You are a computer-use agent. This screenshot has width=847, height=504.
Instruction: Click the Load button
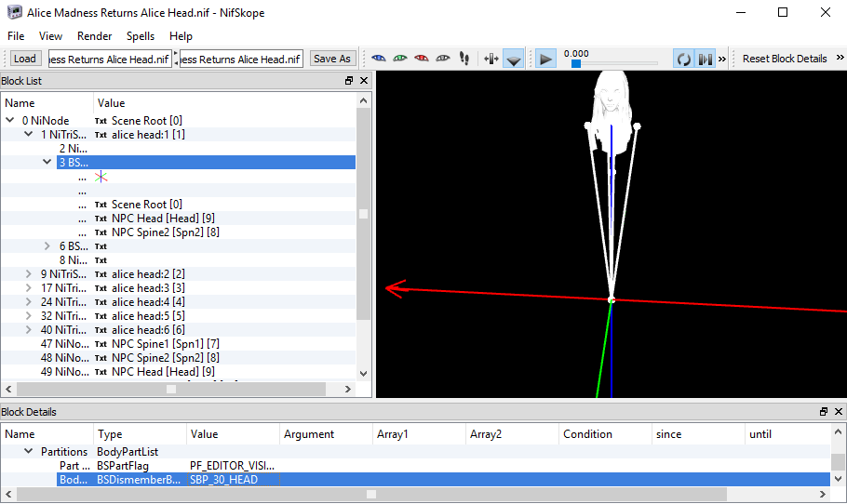click(x=25, y=59)
